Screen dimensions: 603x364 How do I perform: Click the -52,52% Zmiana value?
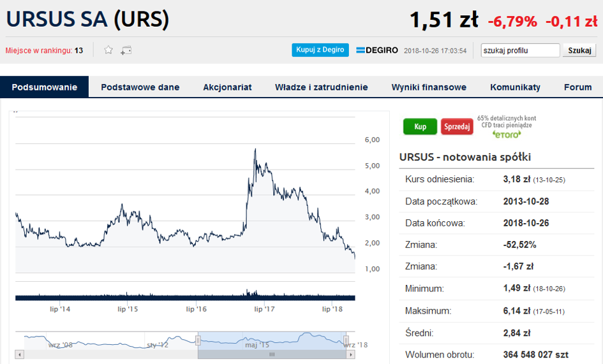519,245
